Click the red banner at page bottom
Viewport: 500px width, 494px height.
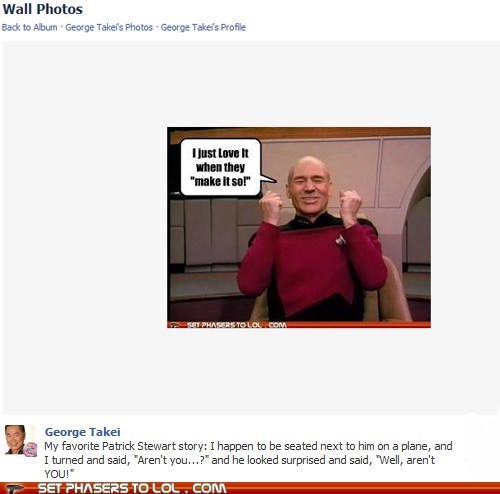250,488
